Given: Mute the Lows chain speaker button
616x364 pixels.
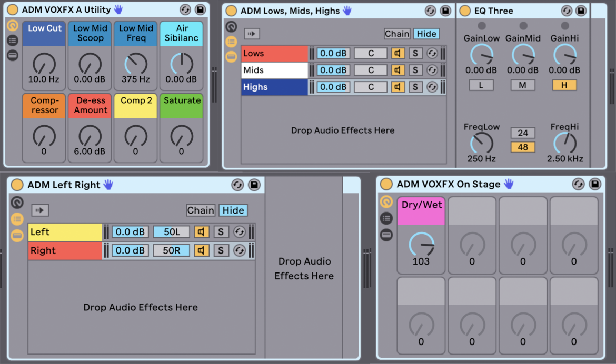Looking at the screenshot, I should pos(398,54).
